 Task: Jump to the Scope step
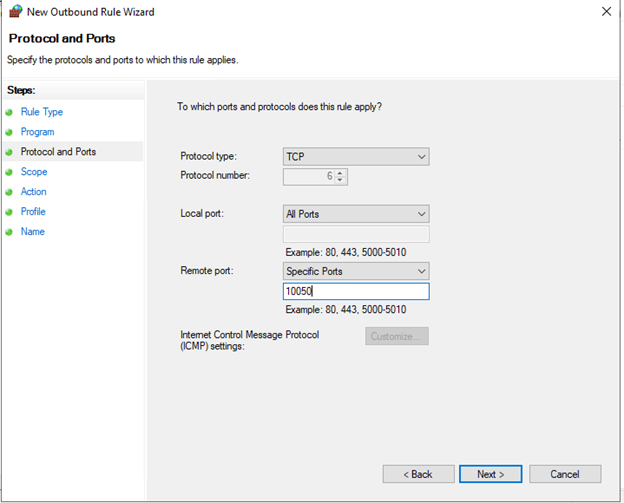[x=34, y=172]
